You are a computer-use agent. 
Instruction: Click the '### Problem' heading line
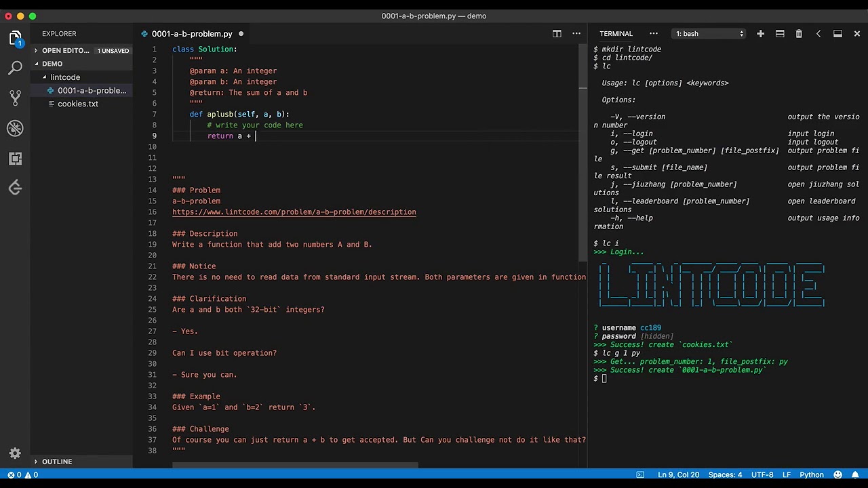[196, 190]
